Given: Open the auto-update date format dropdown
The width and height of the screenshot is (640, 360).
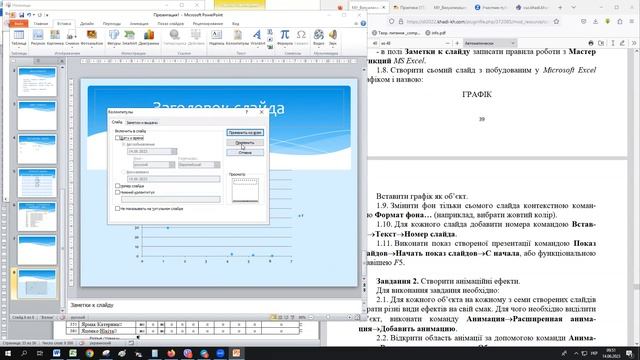Looking at the screenshot, I should [x=174, y=151].
